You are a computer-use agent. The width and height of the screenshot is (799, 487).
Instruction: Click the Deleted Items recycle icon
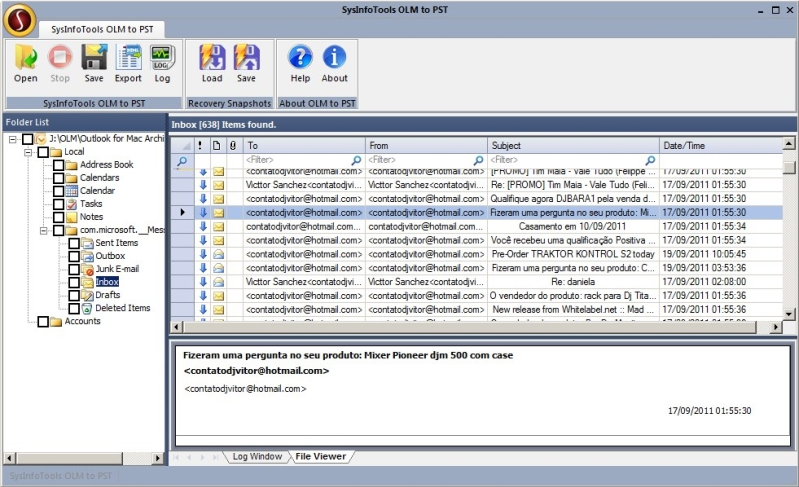[87, 308]
